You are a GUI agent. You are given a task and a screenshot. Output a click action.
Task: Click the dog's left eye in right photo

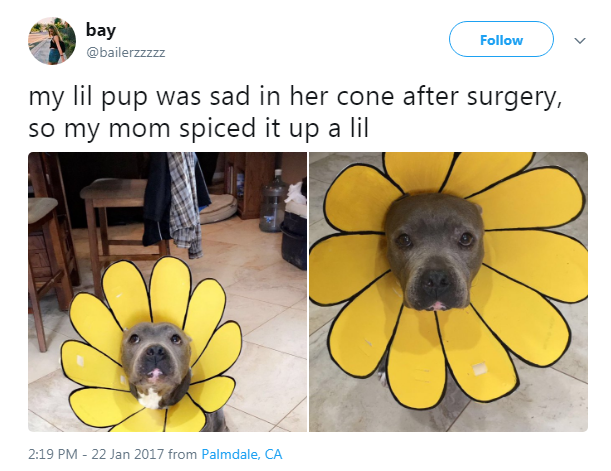(466, 238)
